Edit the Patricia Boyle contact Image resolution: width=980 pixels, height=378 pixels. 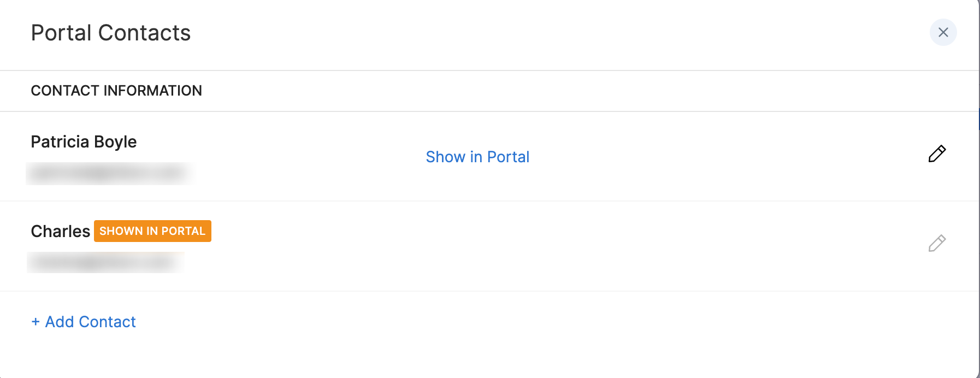(937, 154)
